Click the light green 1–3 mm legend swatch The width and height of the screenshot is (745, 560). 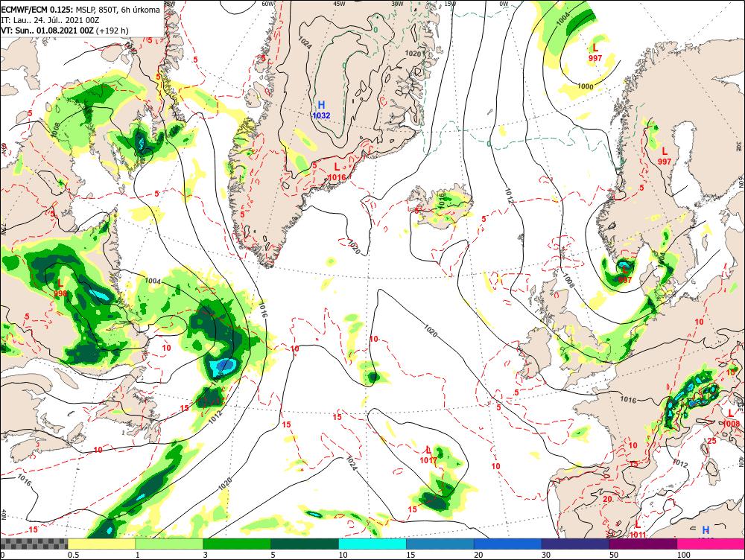pos(168,544)
